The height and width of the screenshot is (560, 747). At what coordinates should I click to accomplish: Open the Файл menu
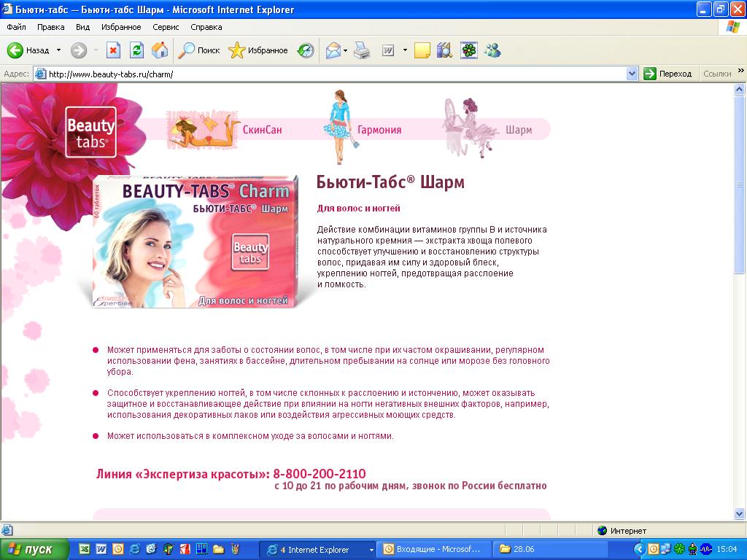[16, 27]
